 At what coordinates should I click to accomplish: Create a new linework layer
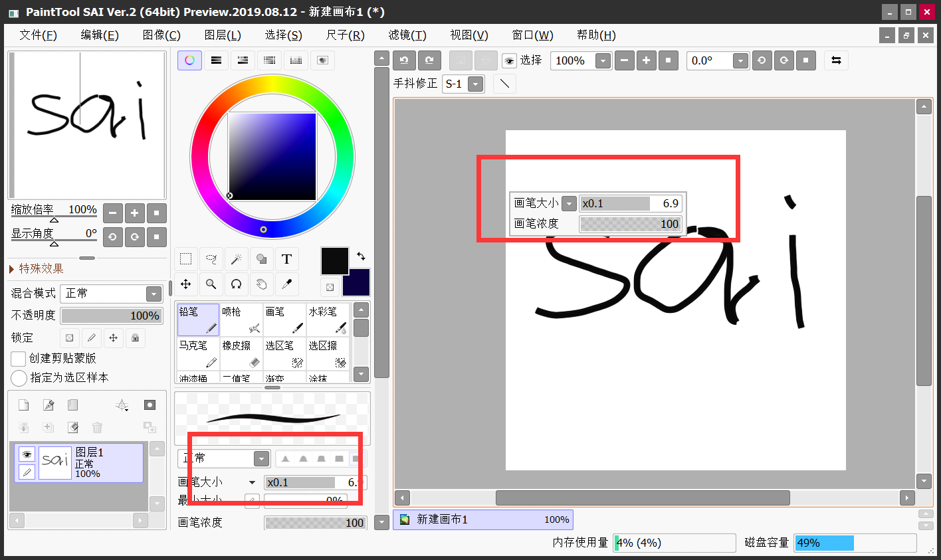tap(48, 405)
